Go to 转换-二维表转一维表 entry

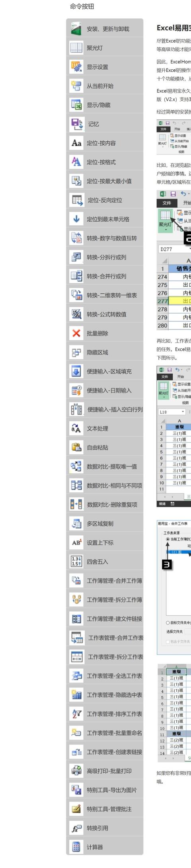pyautogui.click(x=105, y=295)
